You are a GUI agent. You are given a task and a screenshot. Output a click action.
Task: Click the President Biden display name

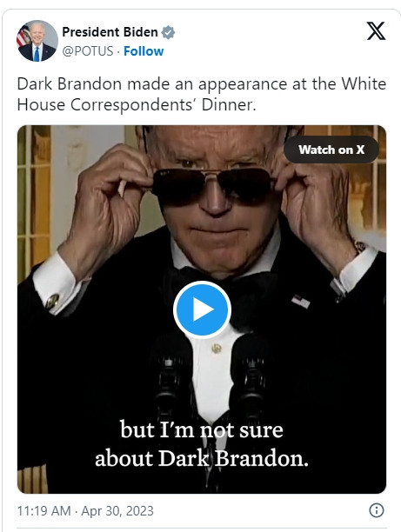110,32
